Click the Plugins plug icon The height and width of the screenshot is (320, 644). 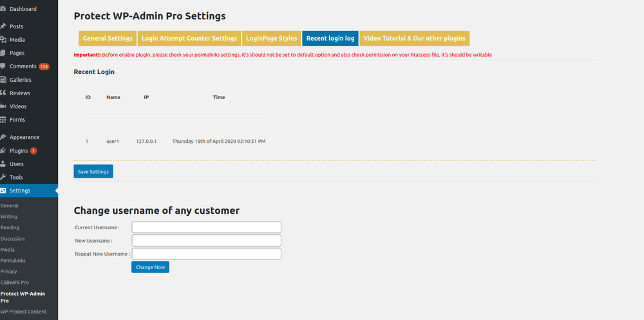click(x=3, y=151)
